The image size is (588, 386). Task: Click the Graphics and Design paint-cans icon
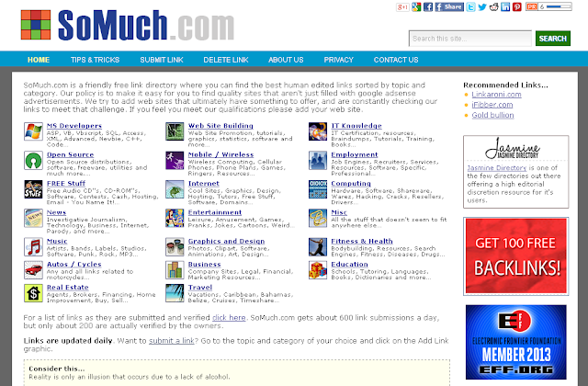point(175,247)
